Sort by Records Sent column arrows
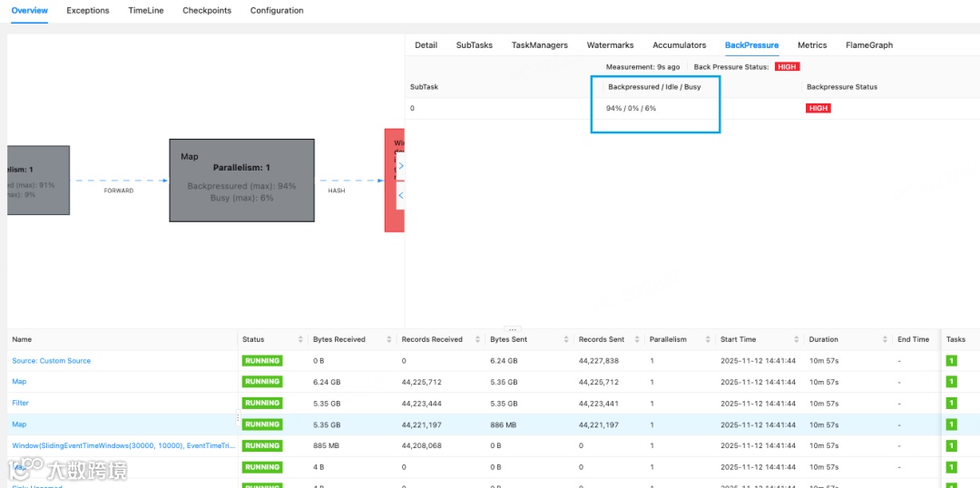The height and width of the screenshot is (488, 980). [639, 339]
